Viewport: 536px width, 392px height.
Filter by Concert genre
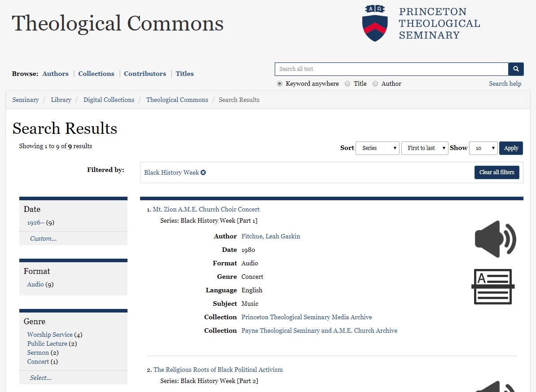point(38,361)
